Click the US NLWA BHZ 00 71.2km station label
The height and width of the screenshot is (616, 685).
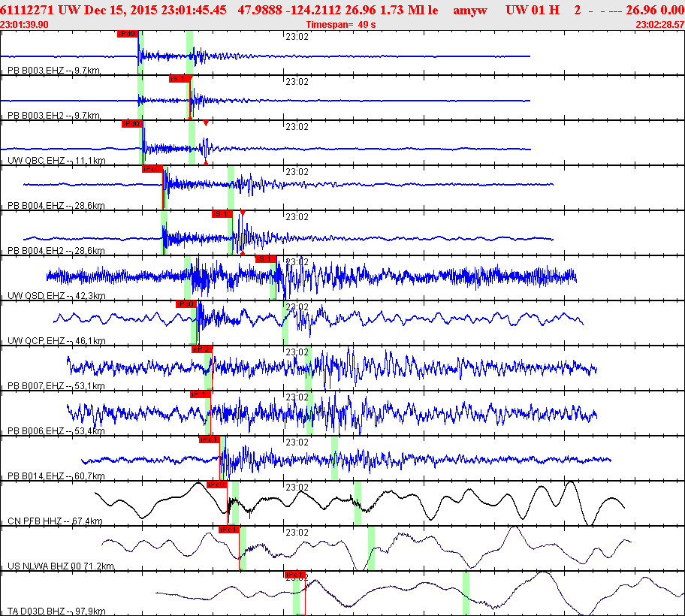61,566
